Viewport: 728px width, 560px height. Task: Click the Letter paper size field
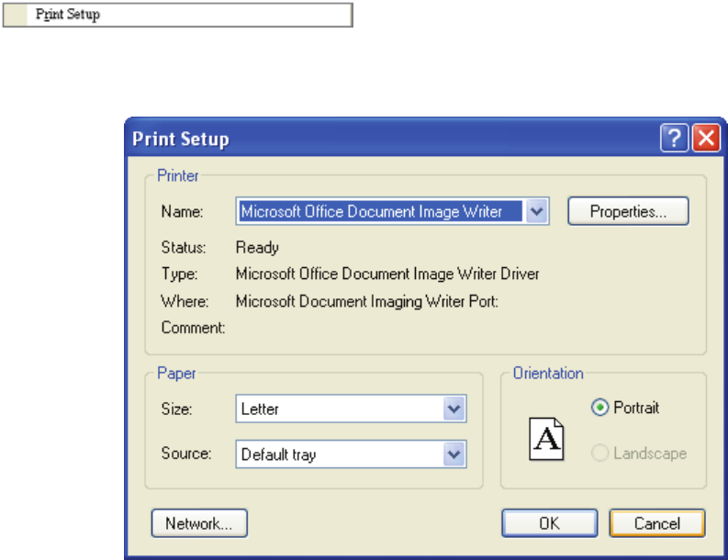point(338,408)
